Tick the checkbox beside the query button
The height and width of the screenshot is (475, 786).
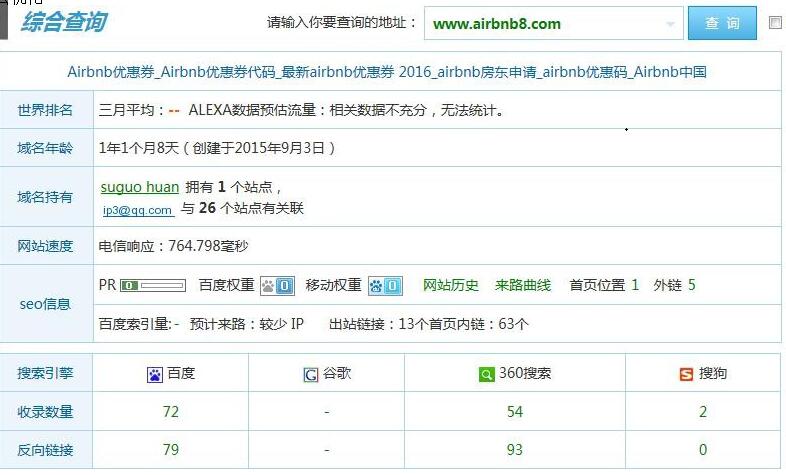point(775,23)
